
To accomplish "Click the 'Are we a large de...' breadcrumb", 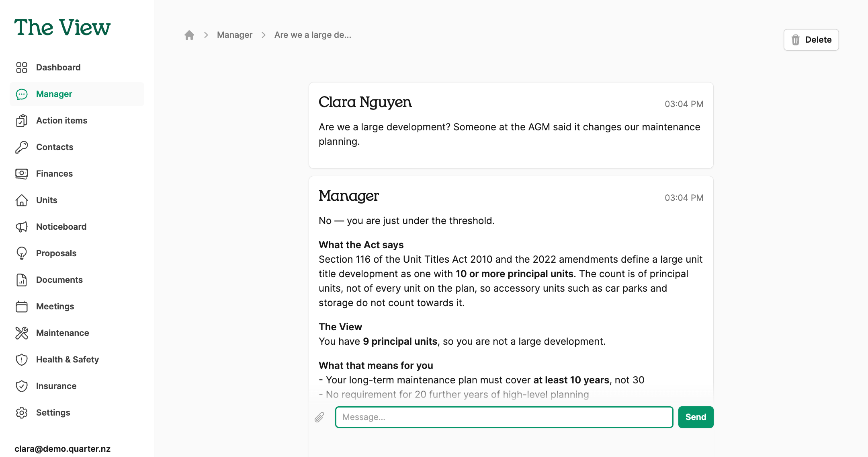I will point(313,35).
